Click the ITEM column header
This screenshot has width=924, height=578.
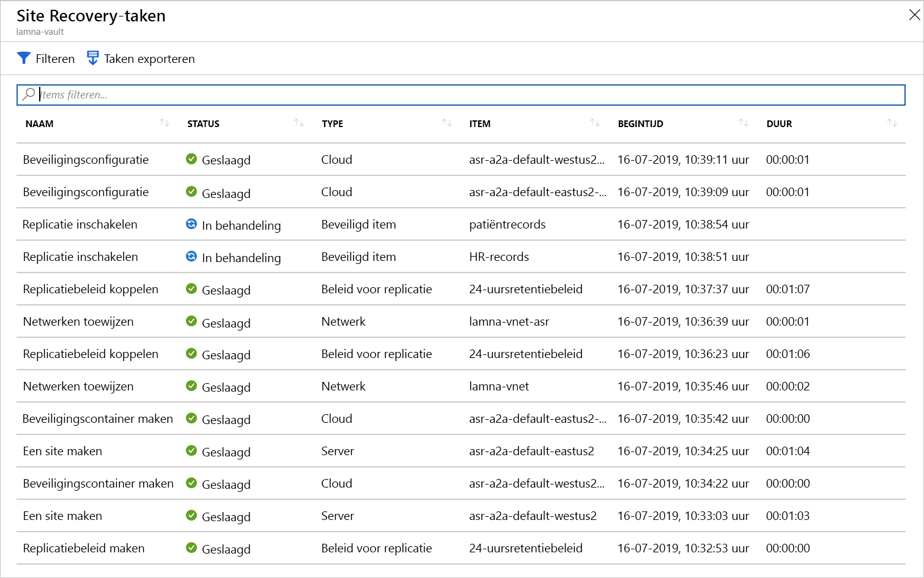tap(479, 123)
